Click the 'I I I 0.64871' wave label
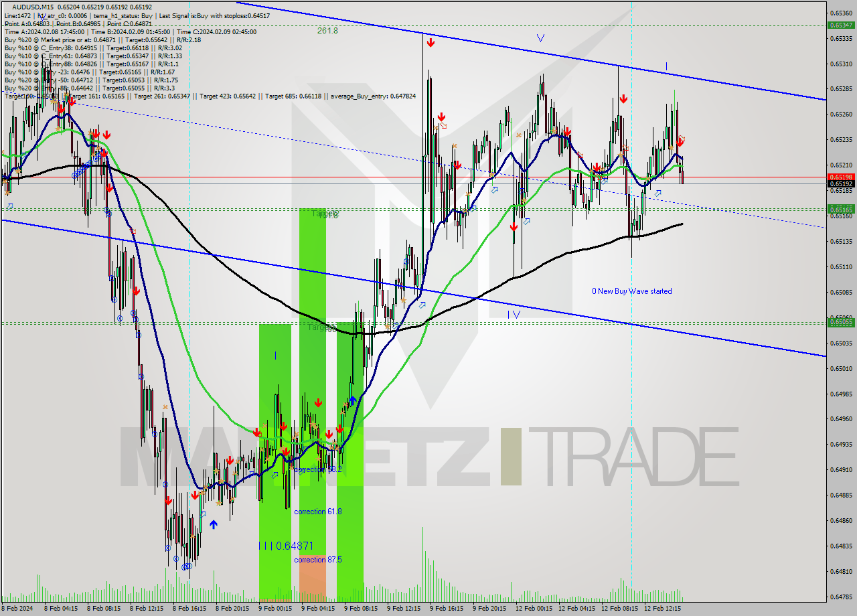 (286, 546)
